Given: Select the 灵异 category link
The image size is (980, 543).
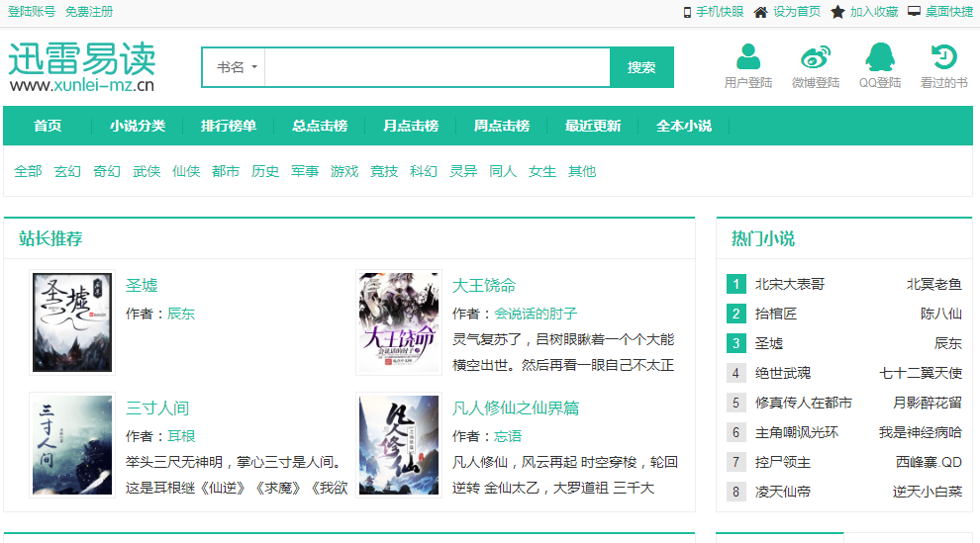Looking at the screenshot, I should tap(463, 171).
